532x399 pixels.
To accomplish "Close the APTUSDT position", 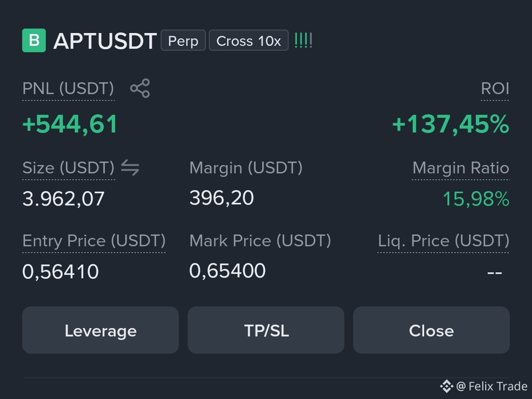I will [431, 330].
